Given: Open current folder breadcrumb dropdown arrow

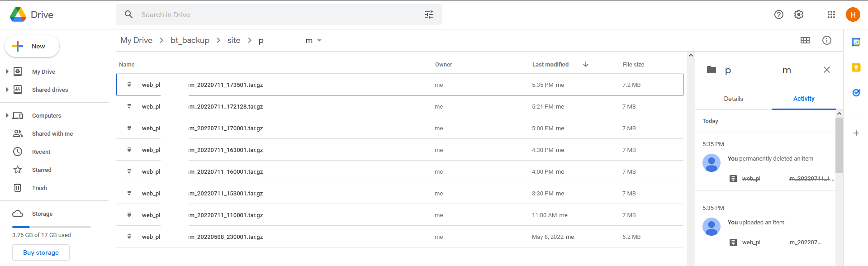Looking at the screenshot, I should click(x=319, y=41).
